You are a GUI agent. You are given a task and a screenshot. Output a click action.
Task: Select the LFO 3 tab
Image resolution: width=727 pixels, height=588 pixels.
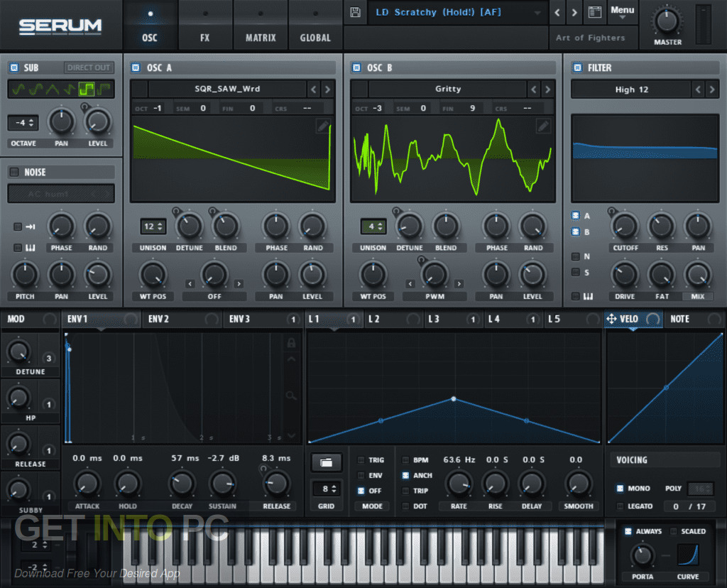coord(454,319)
